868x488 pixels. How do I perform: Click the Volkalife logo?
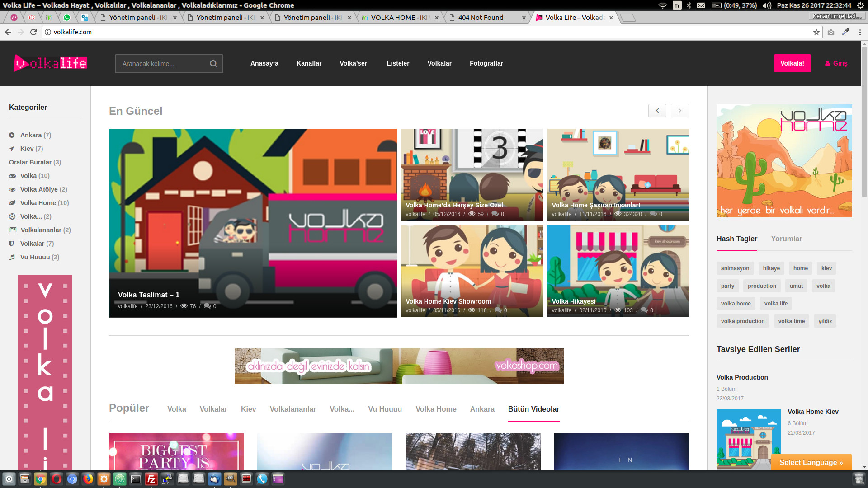coord(50,63)
